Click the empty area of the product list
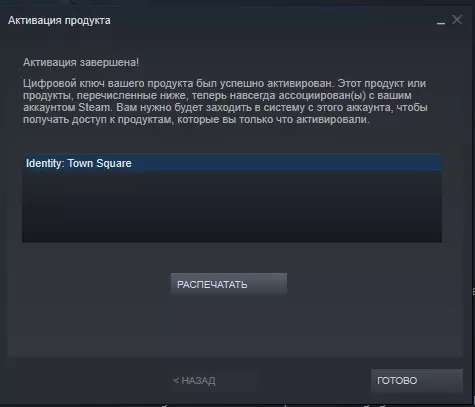The width and height of the screenshot is (475, 407). 232,207
